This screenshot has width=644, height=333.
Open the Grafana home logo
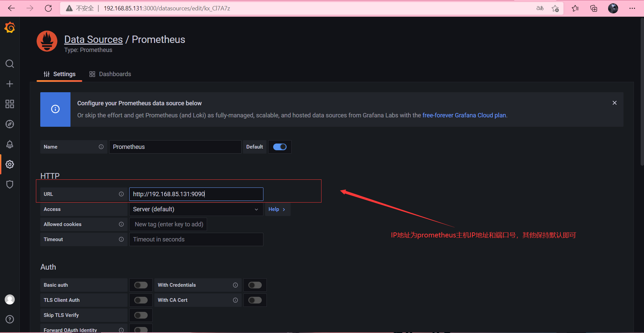pyautogui.click(x=10, y=27)
